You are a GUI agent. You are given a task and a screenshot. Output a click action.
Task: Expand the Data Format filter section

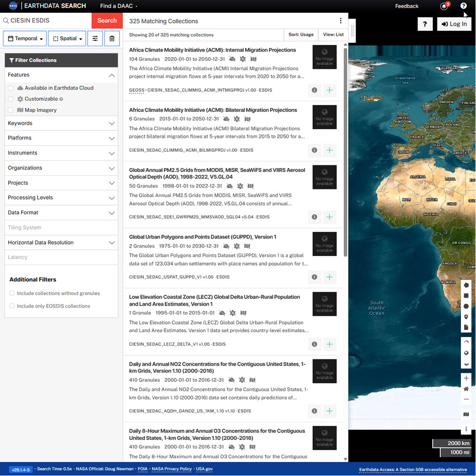point(61,213)
